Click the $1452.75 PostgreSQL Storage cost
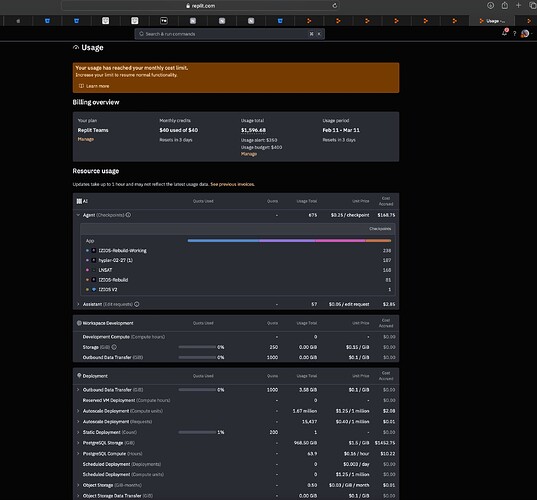This screenshot has height=500, width=537. [385, 443]
